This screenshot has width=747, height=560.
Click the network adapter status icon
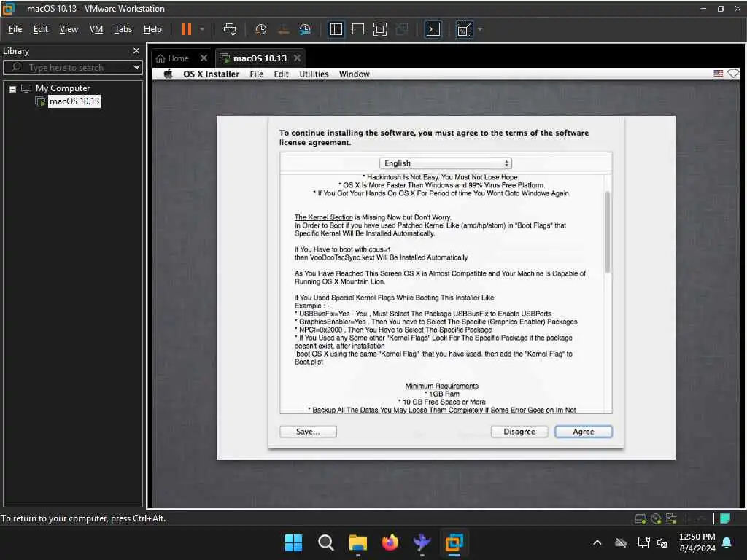click(671, 518)
